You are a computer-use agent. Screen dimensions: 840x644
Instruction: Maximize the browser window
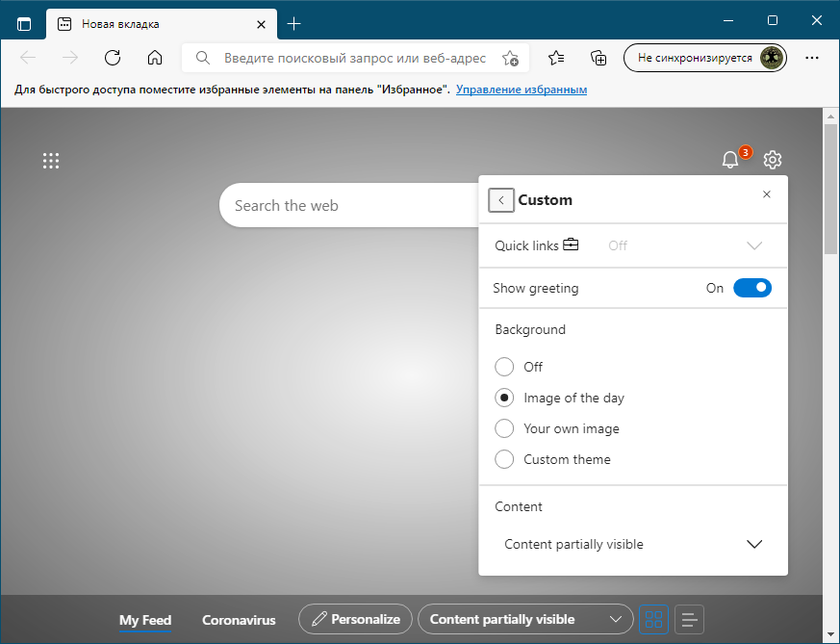click(773, 20)
